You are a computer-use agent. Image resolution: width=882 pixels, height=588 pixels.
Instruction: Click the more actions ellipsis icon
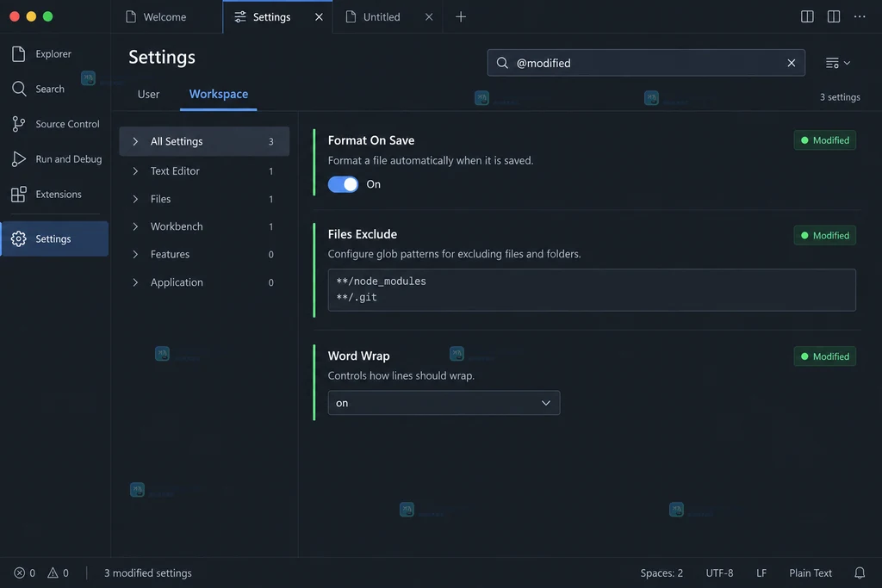(x=859, y=16)
